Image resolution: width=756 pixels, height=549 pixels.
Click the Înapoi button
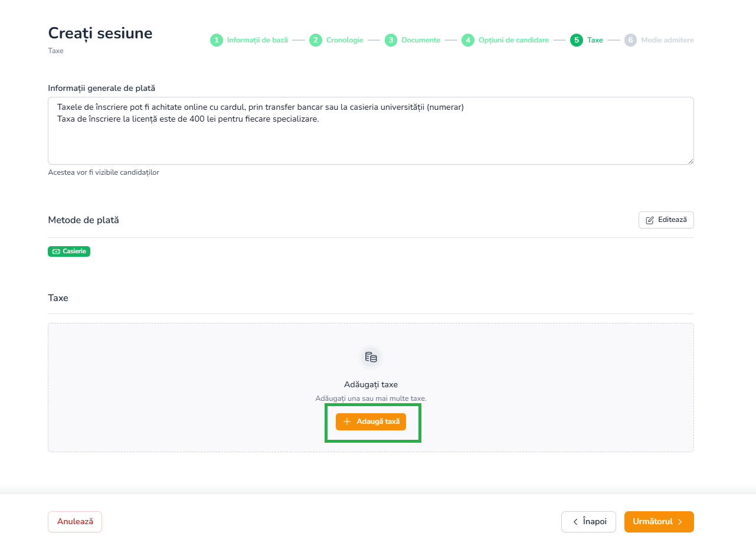588,522
